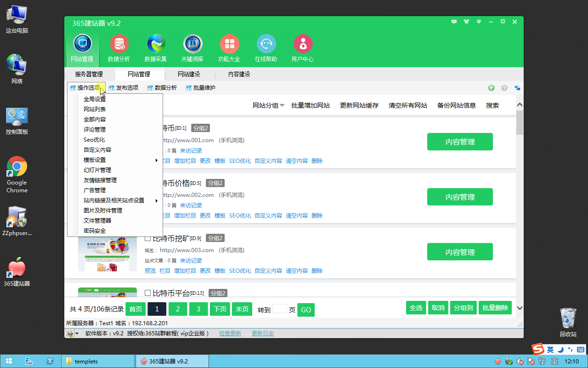Open Google Chrome desktop shortcut

[x=17, y=174]
